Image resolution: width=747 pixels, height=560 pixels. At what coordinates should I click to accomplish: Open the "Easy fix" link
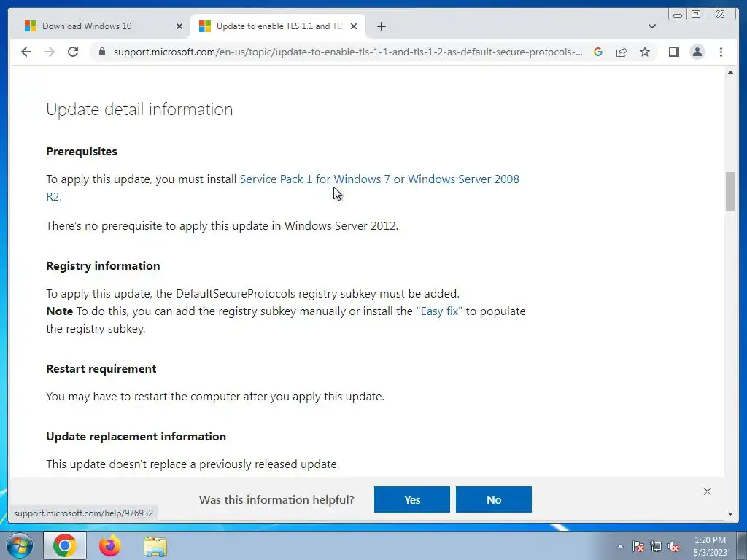point(438,311)
